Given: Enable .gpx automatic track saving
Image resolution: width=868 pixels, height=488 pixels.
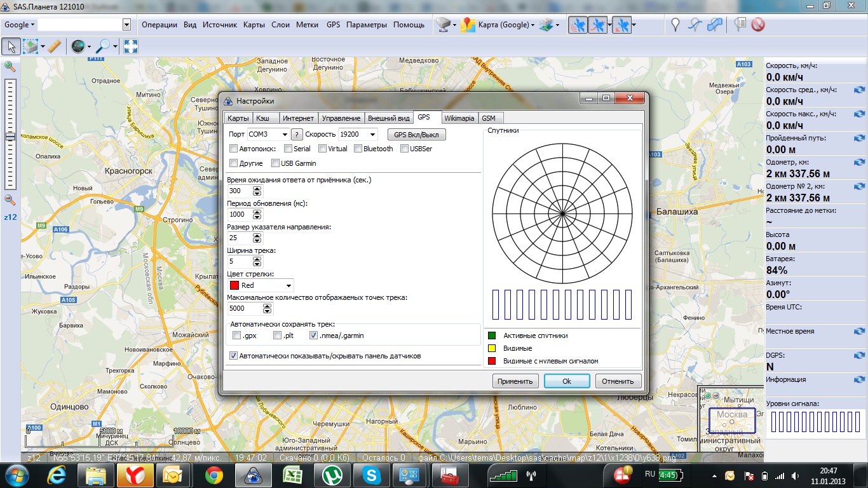Looking at the screenshot, I should click(x=237, y=335).
